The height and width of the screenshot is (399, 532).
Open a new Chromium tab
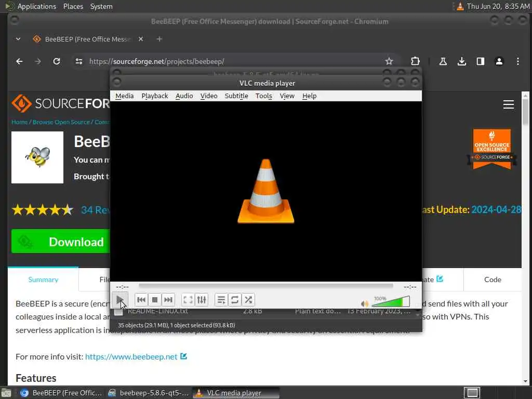[159, 39]
